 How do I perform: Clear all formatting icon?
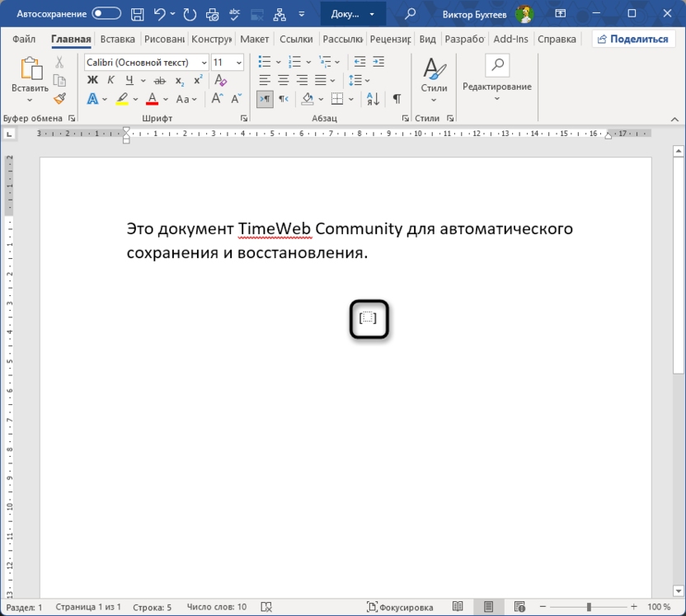(x=220, y=80)
